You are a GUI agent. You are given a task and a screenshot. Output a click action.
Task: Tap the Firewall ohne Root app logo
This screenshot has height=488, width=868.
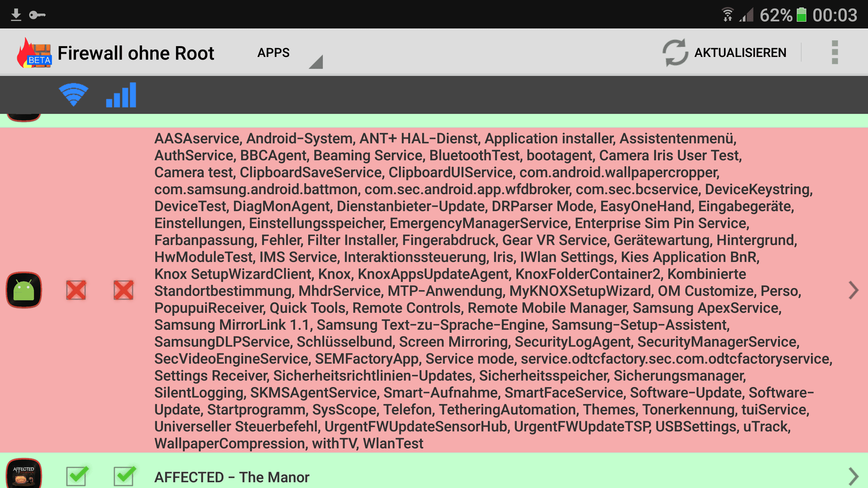(x=34, y=53)
